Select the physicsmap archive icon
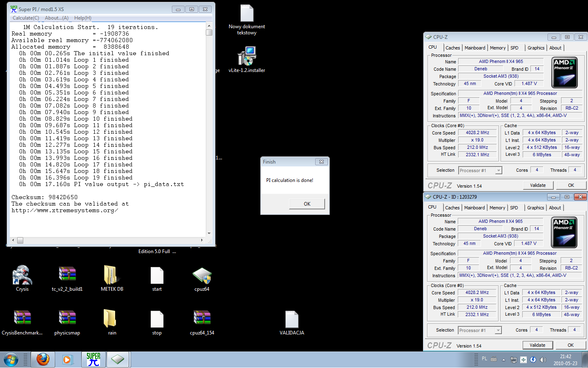This screenshot has width=588, height=368. coord(67,318)
